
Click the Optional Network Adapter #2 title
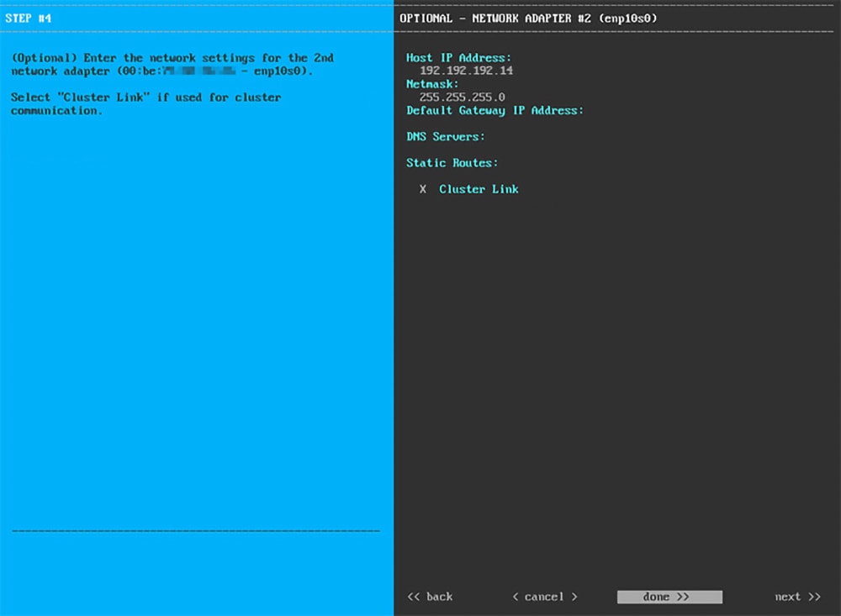pyautogui.click(x=528, y=18)
